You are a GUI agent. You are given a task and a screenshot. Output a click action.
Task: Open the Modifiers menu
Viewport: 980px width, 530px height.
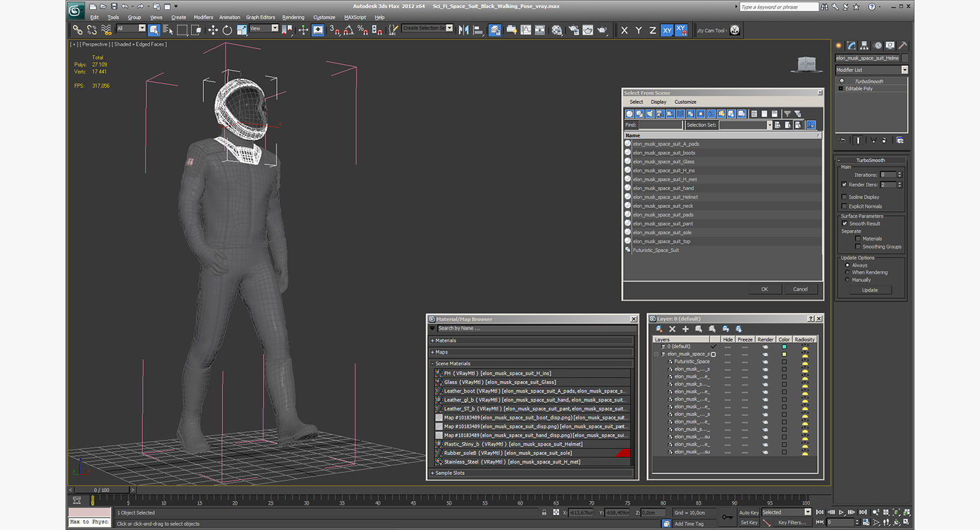coord(203,17)
